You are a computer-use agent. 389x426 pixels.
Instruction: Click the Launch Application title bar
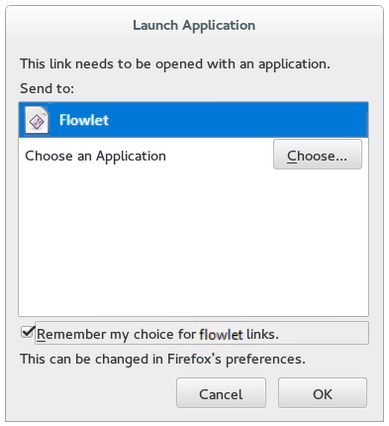194,25
